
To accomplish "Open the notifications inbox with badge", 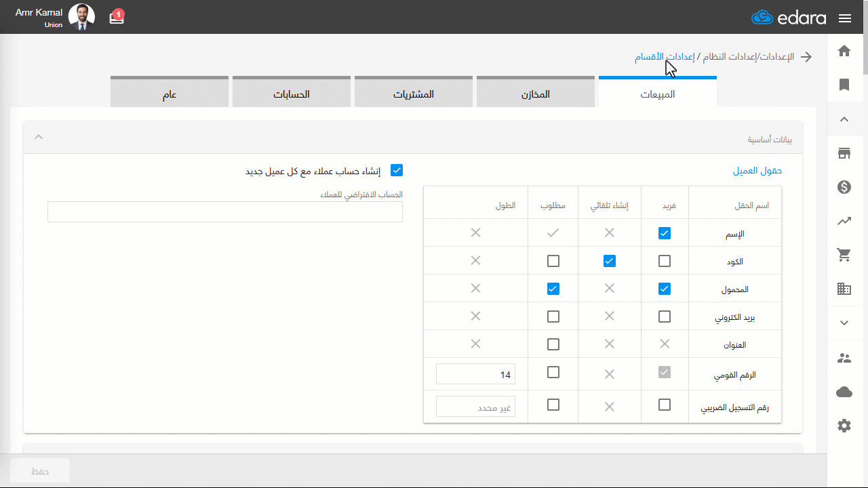I will click(x=117, y=17).
